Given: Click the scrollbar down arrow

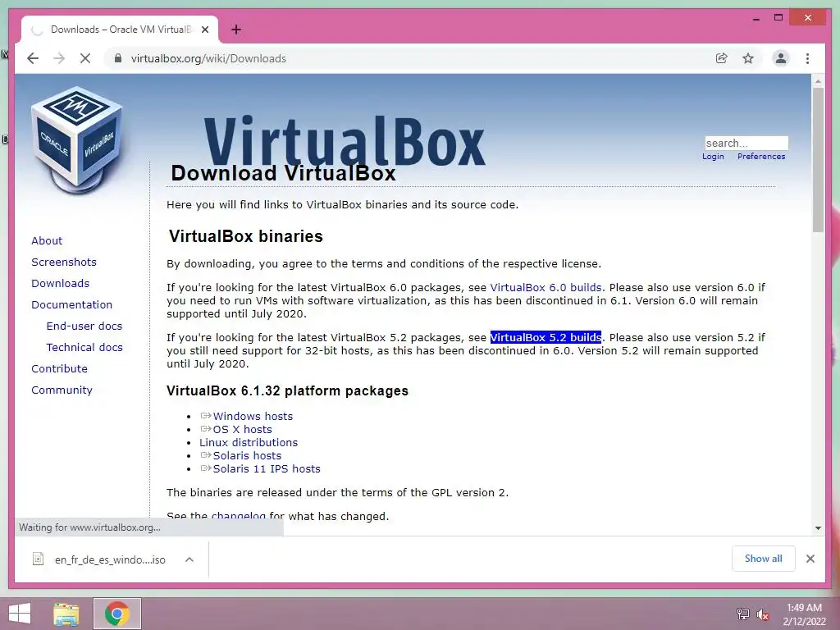Looking at the screenshot, I should [818, 528].
